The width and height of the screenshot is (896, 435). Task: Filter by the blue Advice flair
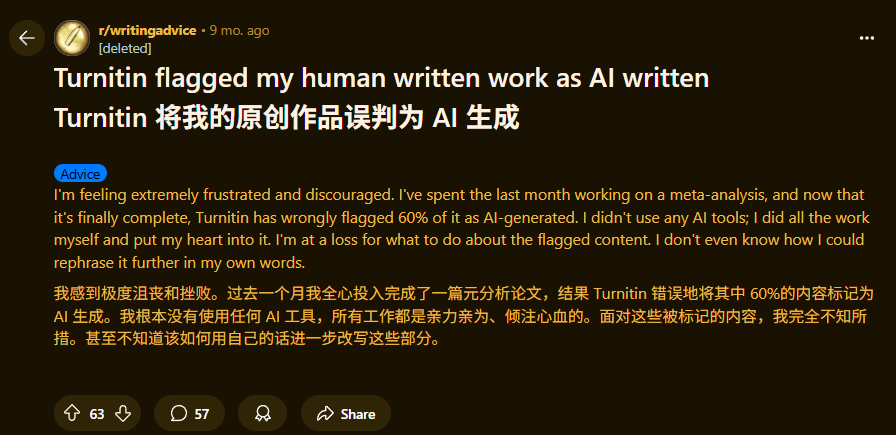[81, 174]
